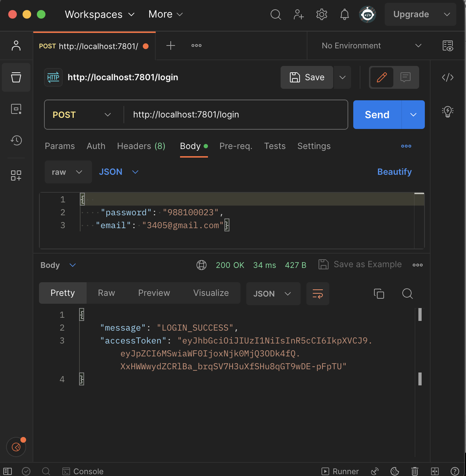Click the capture requests satellite icon

[375, 471]
